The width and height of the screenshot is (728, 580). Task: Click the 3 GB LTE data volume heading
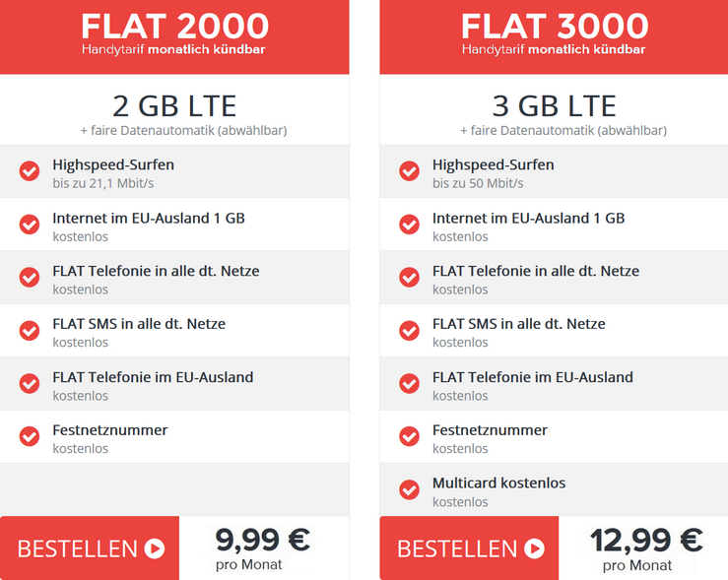[x=554, y=105]
